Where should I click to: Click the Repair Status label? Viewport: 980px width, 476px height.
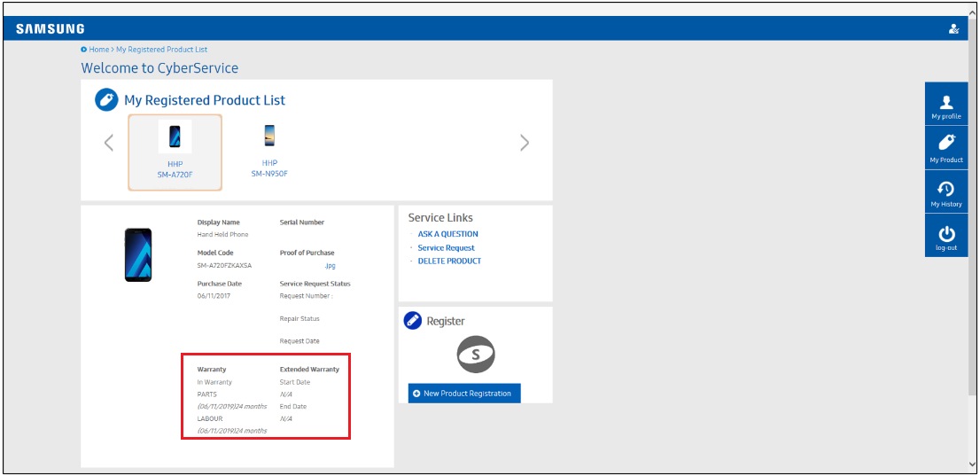(299, 318)
